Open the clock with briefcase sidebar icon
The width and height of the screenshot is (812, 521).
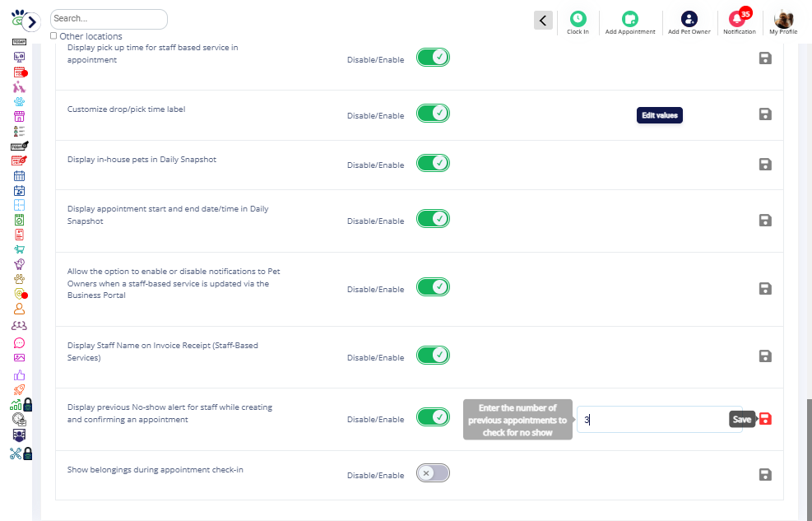pos(19,420)
